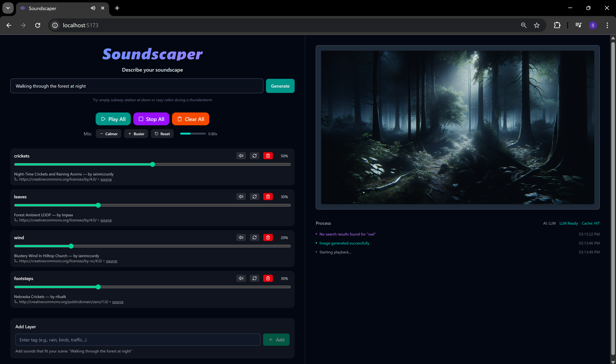Open Chrome's three-dot menu

coord(607,25)
